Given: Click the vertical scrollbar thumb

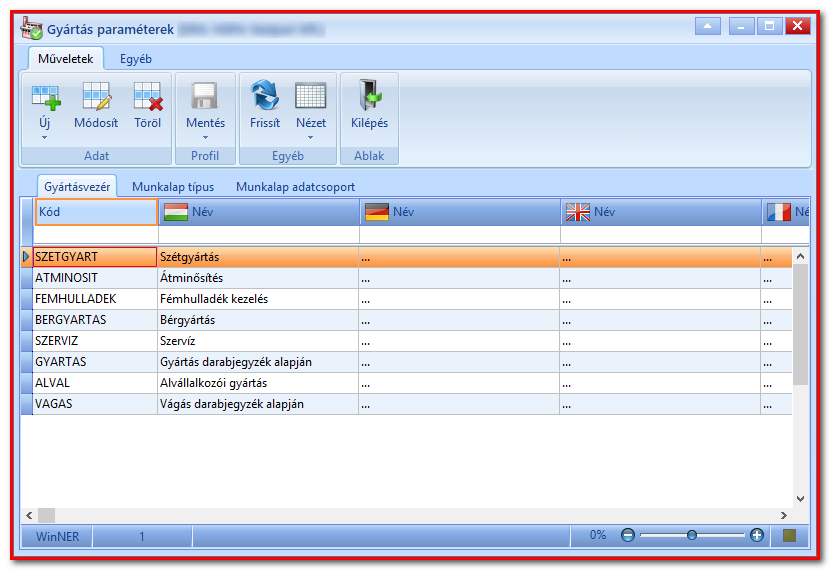Looking at the screenshot, I should coord(801,324).
